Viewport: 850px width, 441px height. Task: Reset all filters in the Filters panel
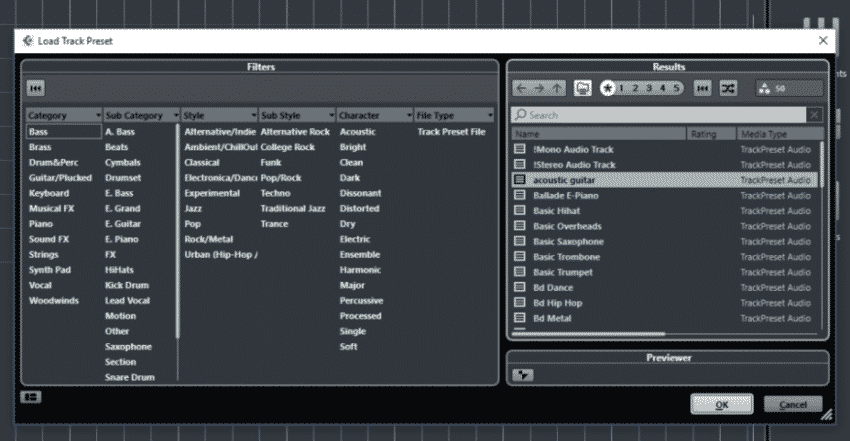pos(35,89)
